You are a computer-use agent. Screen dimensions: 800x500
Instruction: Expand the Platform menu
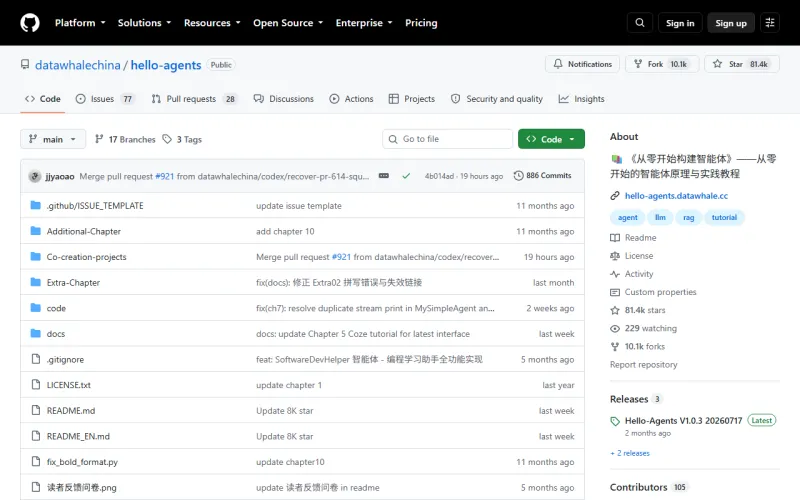[x=80, y=23]
